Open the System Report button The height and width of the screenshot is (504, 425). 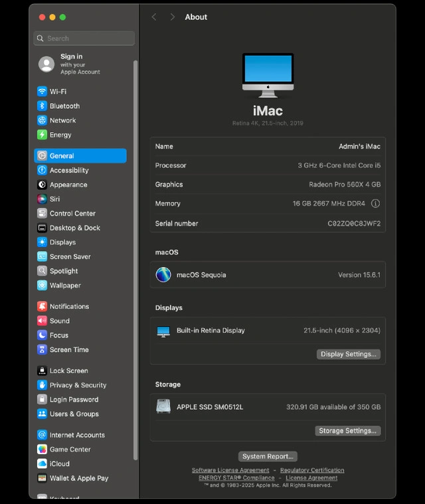268,456
